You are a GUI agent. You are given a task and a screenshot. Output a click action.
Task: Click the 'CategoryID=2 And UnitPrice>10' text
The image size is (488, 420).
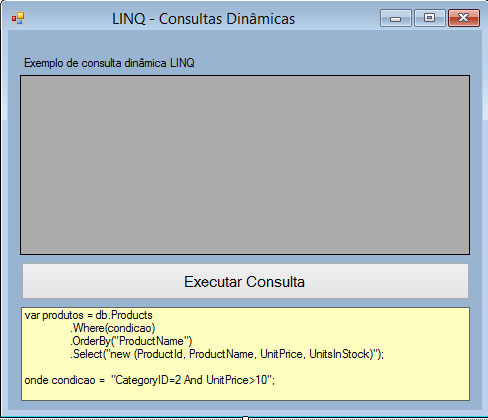pos(191,380)
